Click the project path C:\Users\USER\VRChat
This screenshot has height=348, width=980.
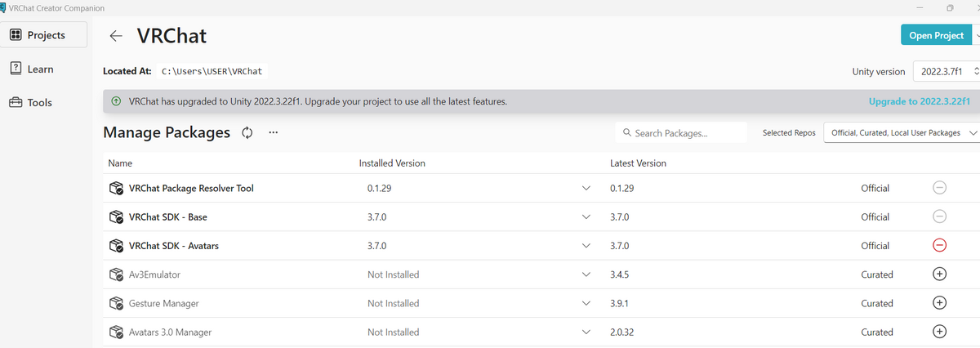point(212,71)
